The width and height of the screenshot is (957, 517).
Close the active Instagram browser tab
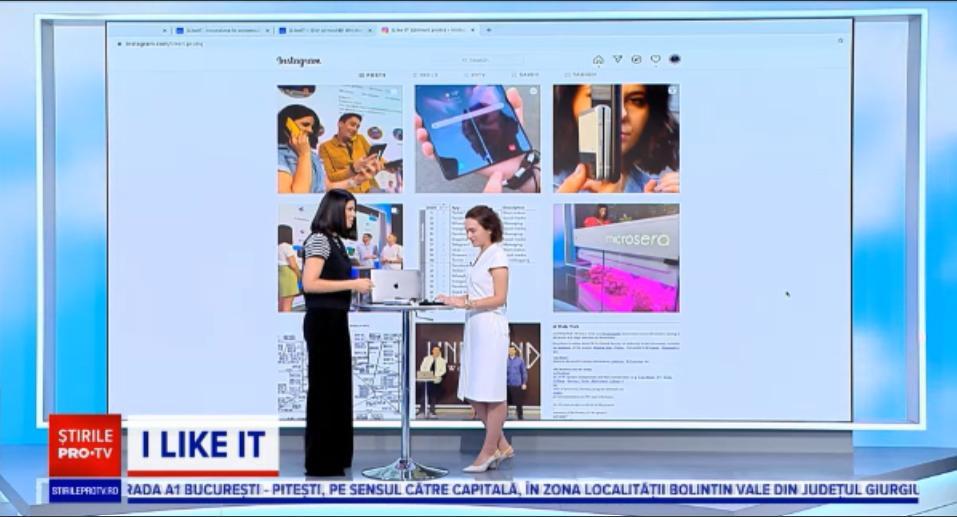(472, 30)
